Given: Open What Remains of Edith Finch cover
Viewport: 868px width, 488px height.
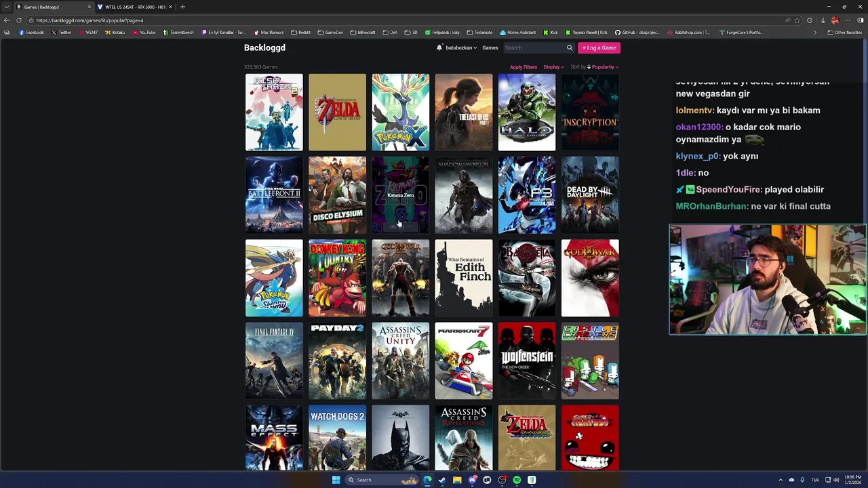Looking at the screenshot, I should tap(464, 278).
